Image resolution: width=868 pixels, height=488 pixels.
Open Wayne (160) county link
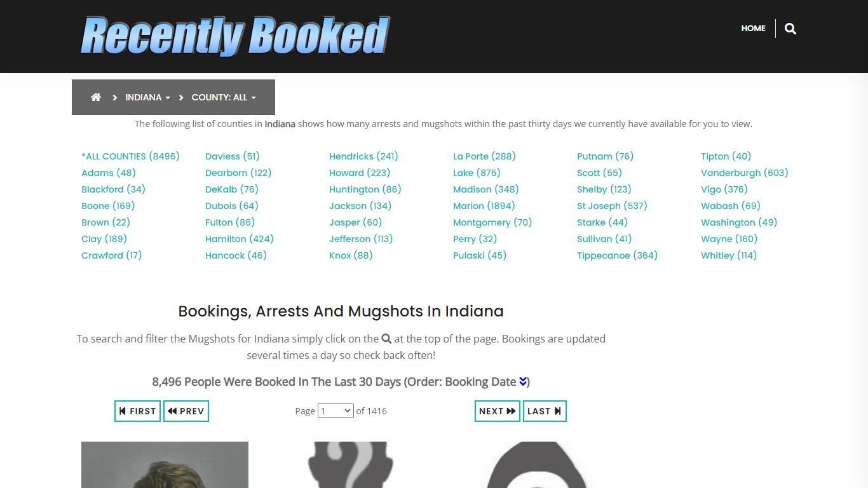pos(729,239)
